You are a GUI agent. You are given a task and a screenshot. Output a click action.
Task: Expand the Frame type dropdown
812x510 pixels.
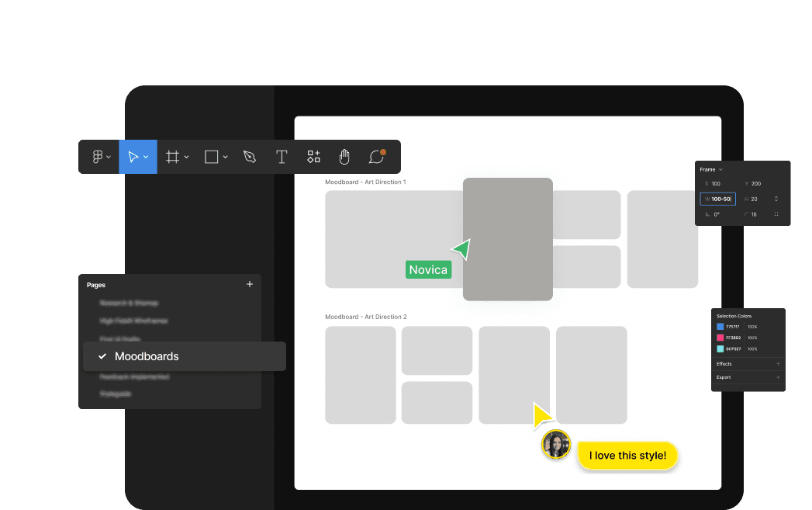click(x=720, y=169)
